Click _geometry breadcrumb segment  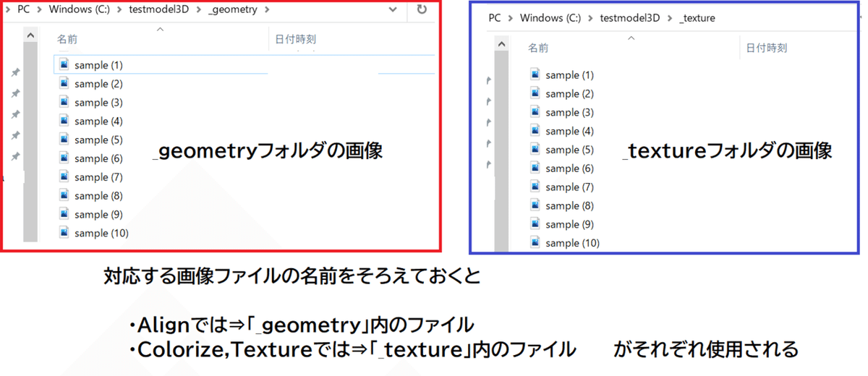pos(231,10)
